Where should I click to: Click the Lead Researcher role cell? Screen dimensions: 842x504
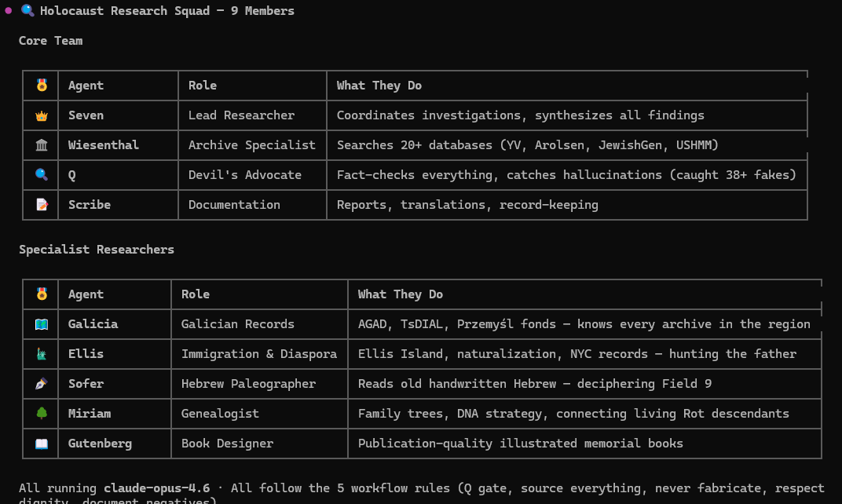tap(241, 115)
